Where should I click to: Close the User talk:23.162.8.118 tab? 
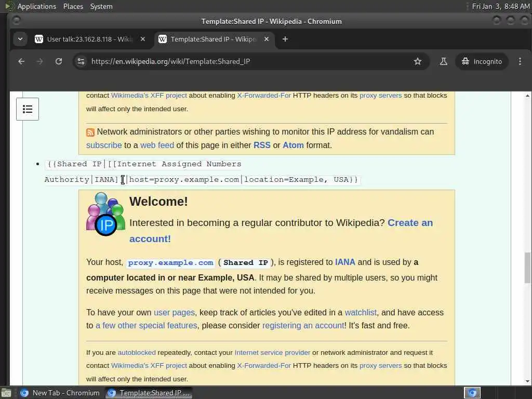[143, 39]
